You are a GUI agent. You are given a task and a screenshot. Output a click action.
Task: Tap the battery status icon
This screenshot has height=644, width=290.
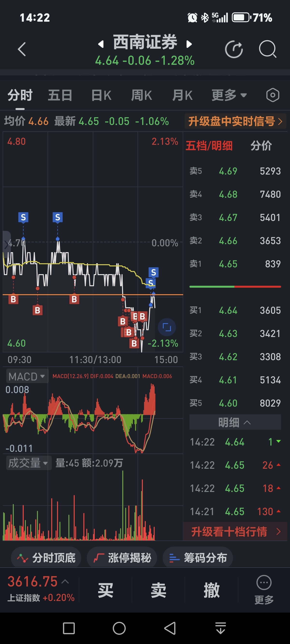pos(241,17)
